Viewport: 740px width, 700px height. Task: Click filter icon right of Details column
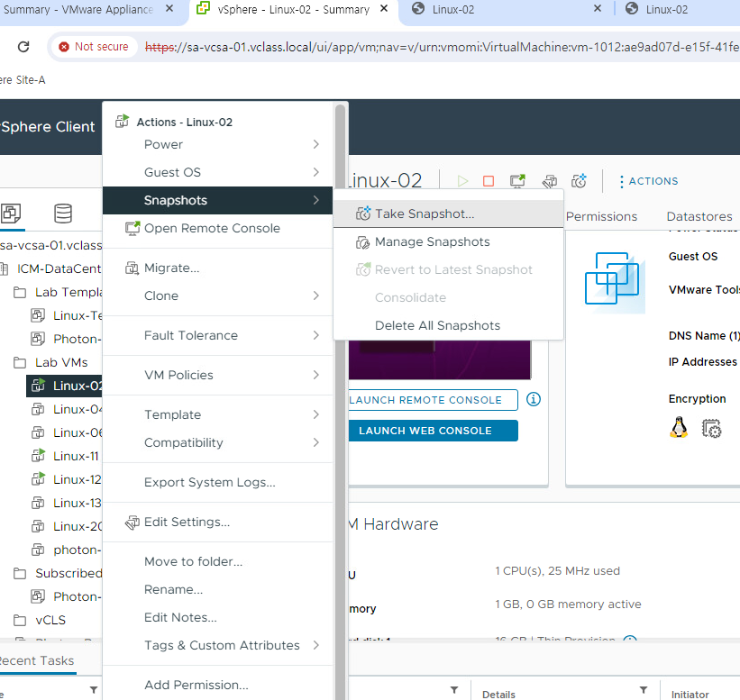[644, 690]
